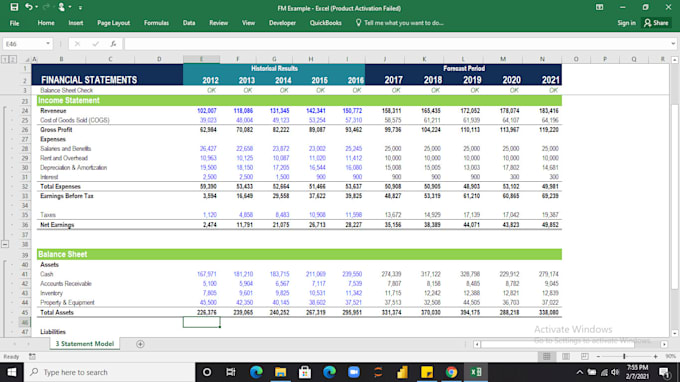
Task: Select the Total Assets row label
Action: point(57,313)
